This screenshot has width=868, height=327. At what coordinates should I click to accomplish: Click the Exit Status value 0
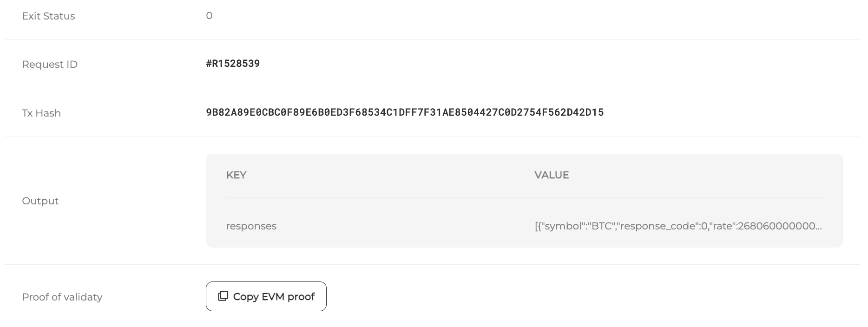tap(209, 16)
